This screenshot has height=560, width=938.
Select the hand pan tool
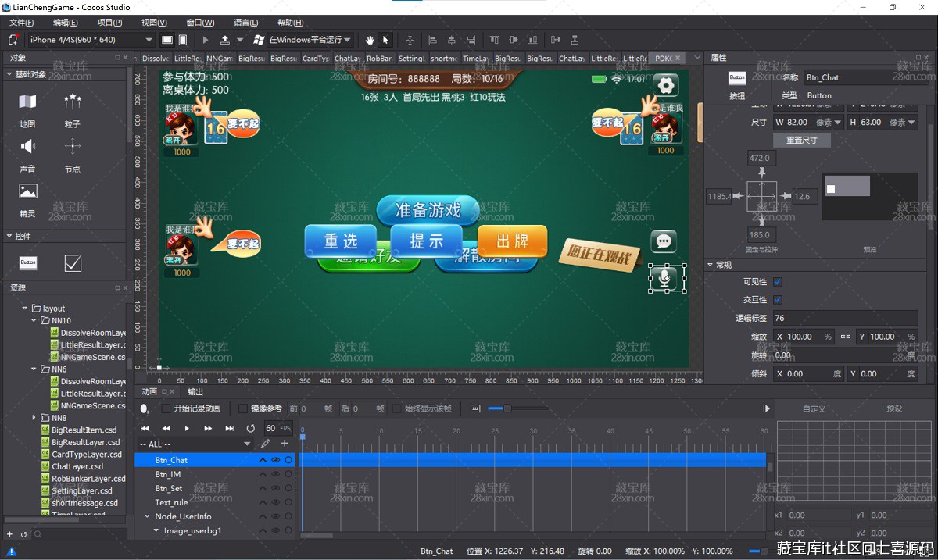click(370, 40)
